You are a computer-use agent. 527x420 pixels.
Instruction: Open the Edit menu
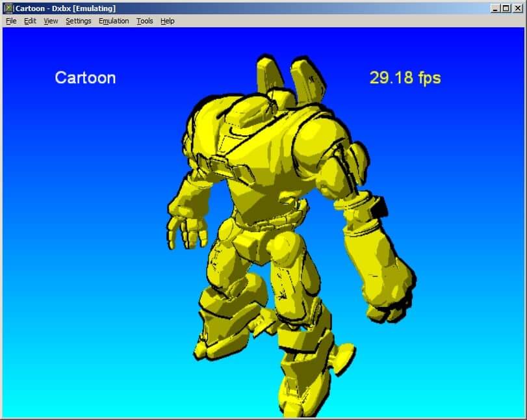pos(30,21)
